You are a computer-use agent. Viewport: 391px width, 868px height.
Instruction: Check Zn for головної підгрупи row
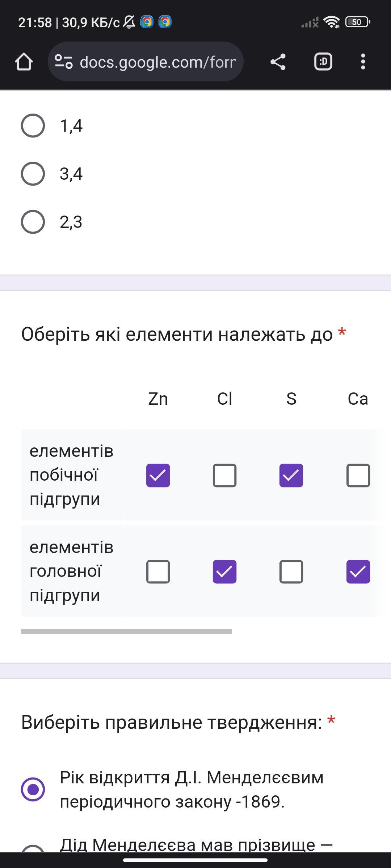point(158,572)
